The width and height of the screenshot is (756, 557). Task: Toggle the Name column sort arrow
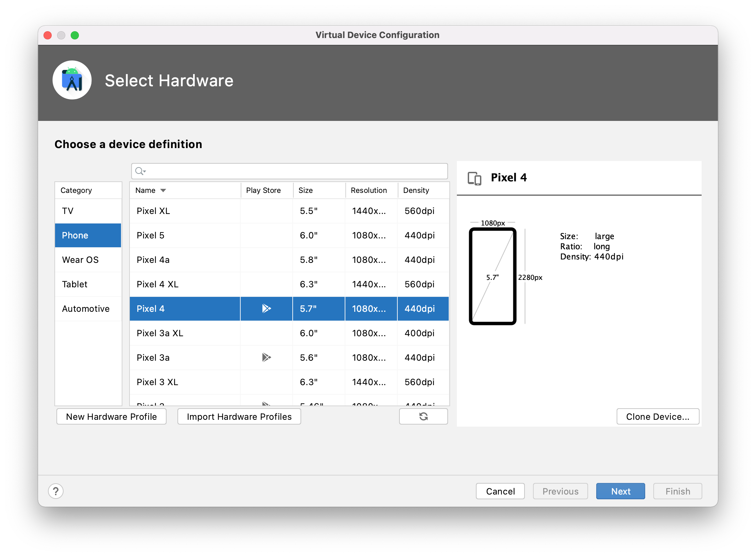163,191
